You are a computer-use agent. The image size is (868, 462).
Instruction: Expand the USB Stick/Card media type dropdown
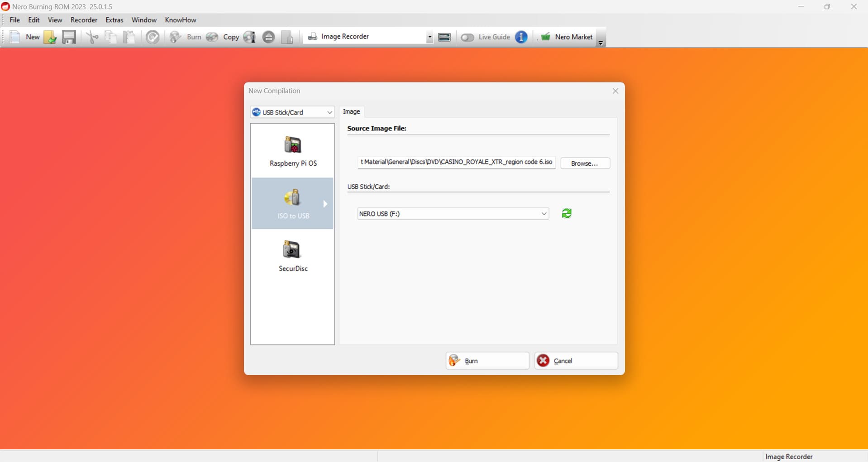click(x=292, y=112)
